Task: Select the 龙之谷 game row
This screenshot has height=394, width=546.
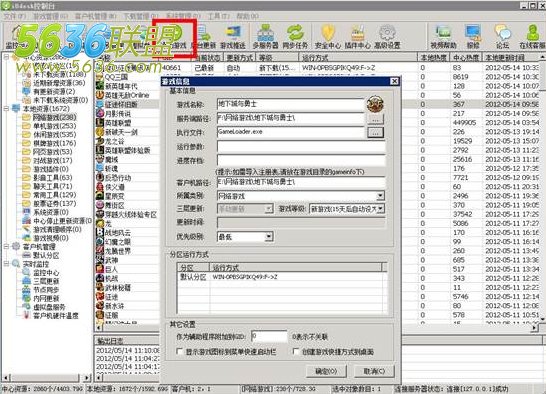Action: pyautogui.click(x=127, y=141)
